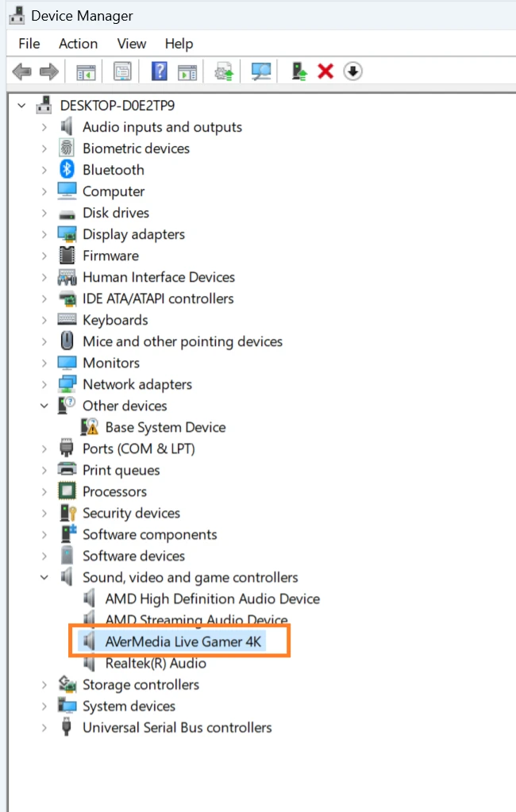Select the DESKTOP-D0E2TP9 root node
This screenshot has height=812, width=516.
click(117, 106)
